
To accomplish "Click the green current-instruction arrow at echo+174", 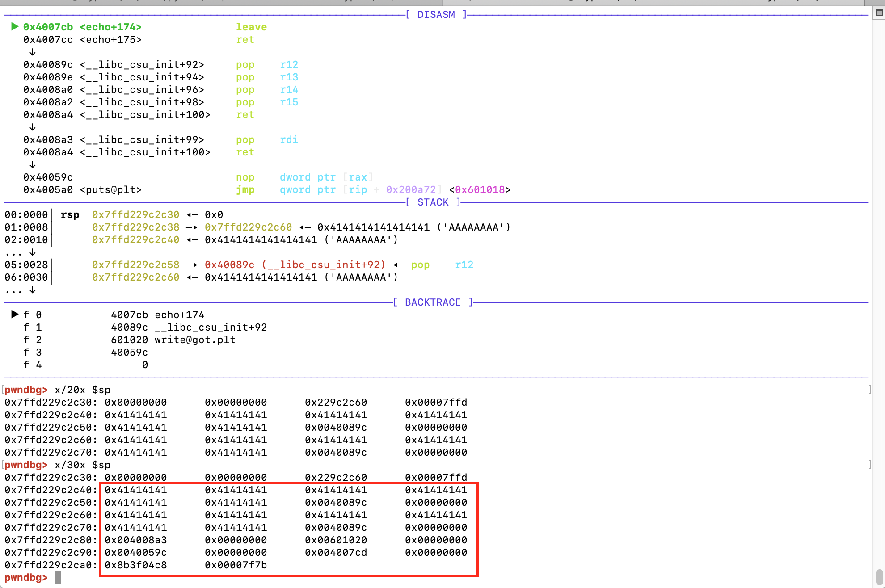I will [x=15, y=27].
